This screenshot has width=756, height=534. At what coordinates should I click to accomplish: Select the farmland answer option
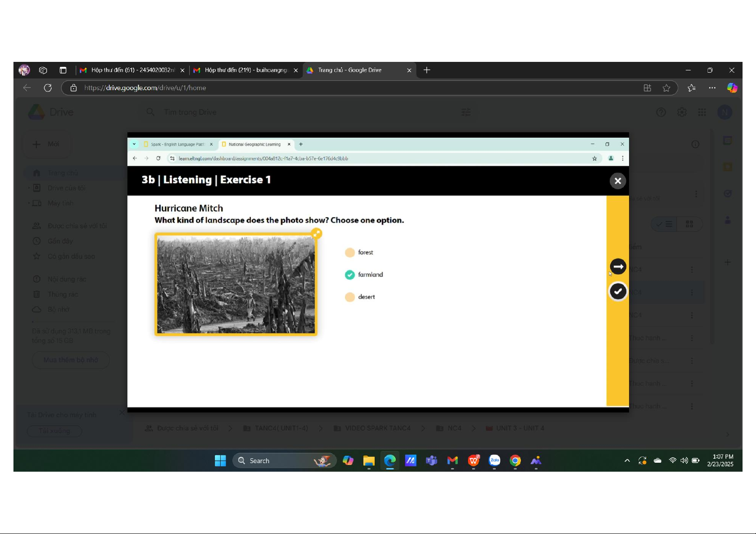coord(350,275)
